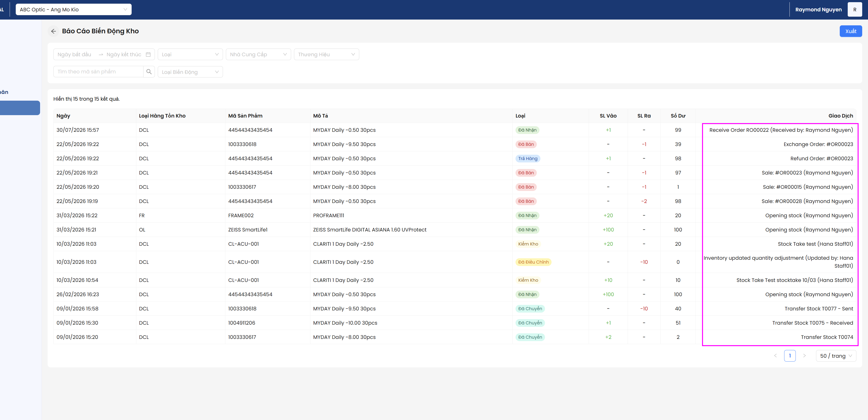Screen dimensions: 868x420
Task: Click the user avatar R
Action: tap(854, 9)
